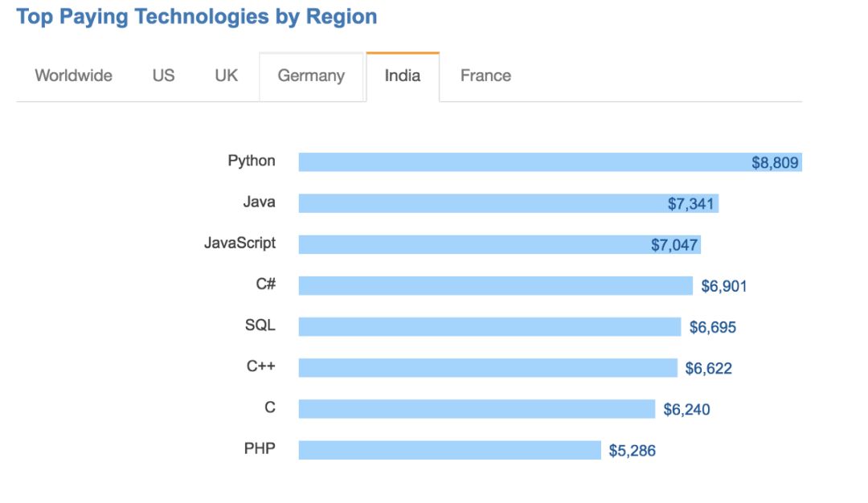
Task: Open the UK tab
Action: coord(227,76)
